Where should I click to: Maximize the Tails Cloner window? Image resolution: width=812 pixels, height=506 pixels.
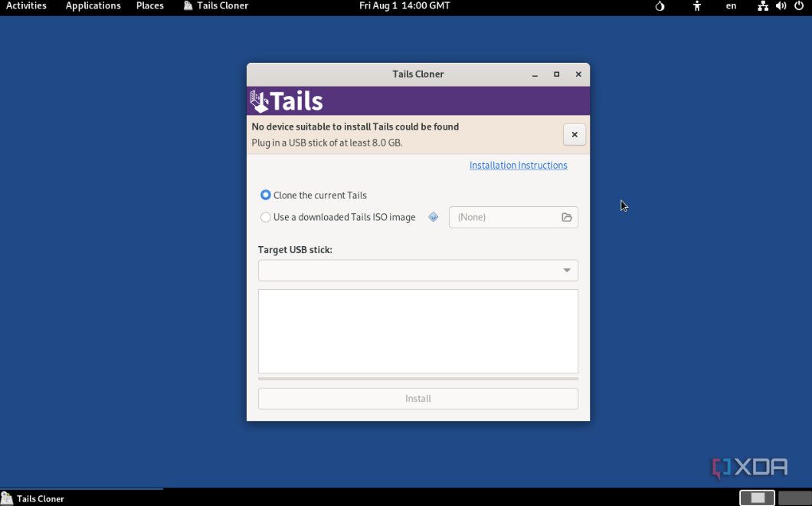click(x=557, y=74)
